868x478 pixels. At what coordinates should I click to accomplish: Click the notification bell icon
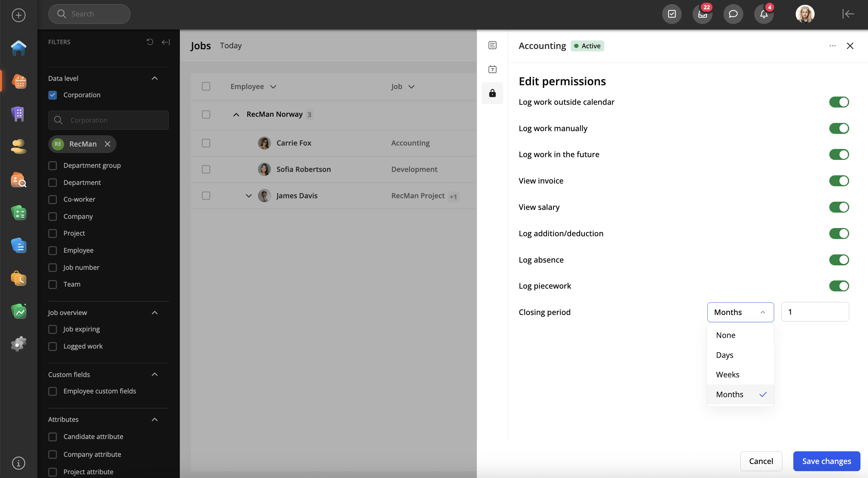tap(764, 14)
